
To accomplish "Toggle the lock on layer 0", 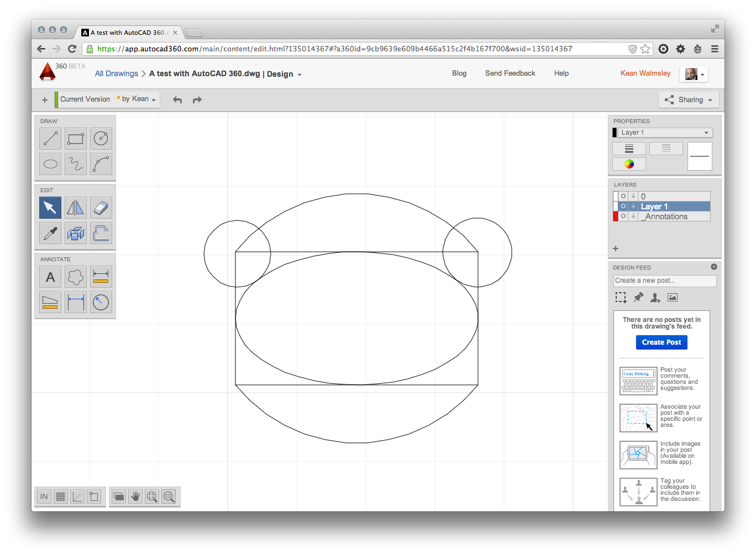I will click(x=633, y=196).
